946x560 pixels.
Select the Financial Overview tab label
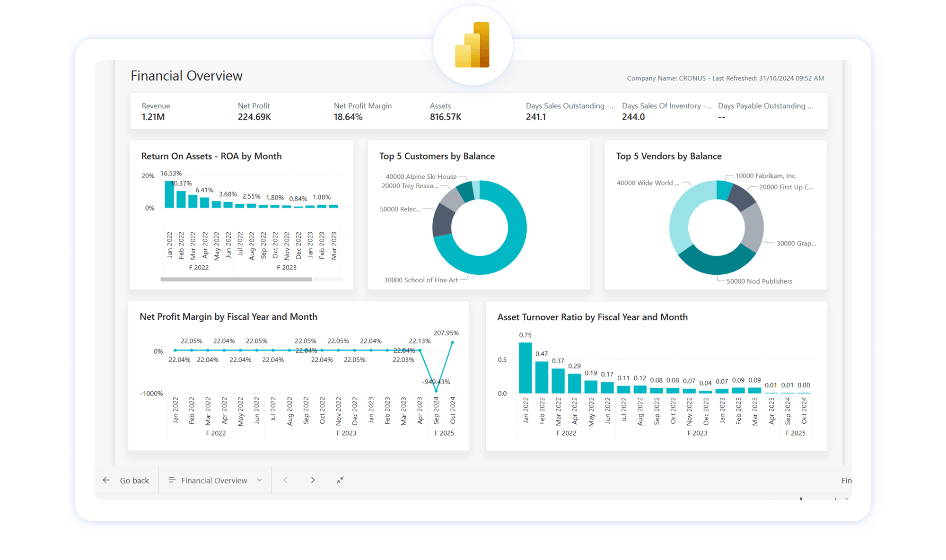(x=214, y=480)
